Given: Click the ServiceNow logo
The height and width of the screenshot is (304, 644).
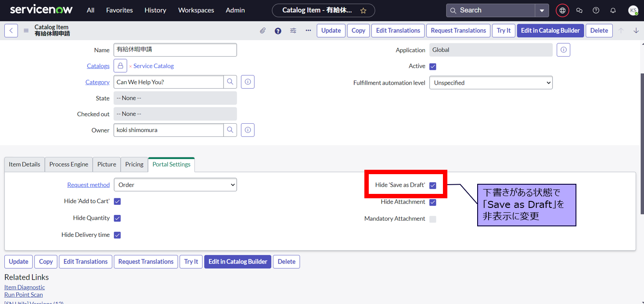Looking at the screenshot, I should click(41, 10).
